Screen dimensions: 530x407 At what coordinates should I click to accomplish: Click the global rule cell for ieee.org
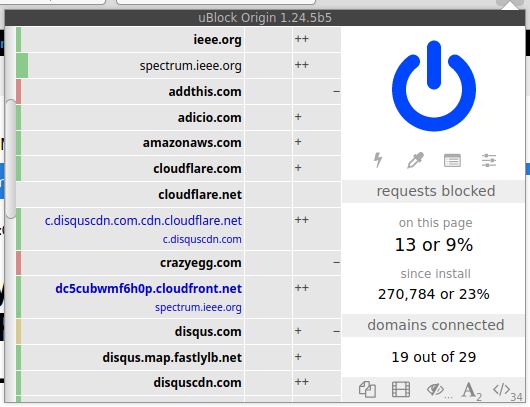(x=268, y=40)
